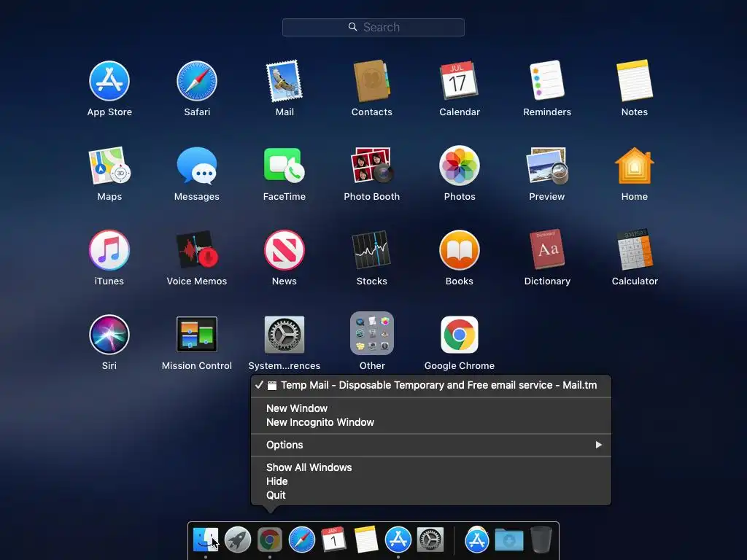Activate Siri from Launchpad
The image size is (747, 560).
(x=109, y=334)
